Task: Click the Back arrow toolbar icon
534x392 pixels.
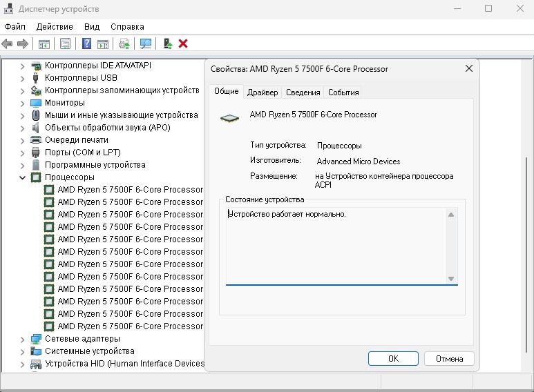Action: (7, 43)
